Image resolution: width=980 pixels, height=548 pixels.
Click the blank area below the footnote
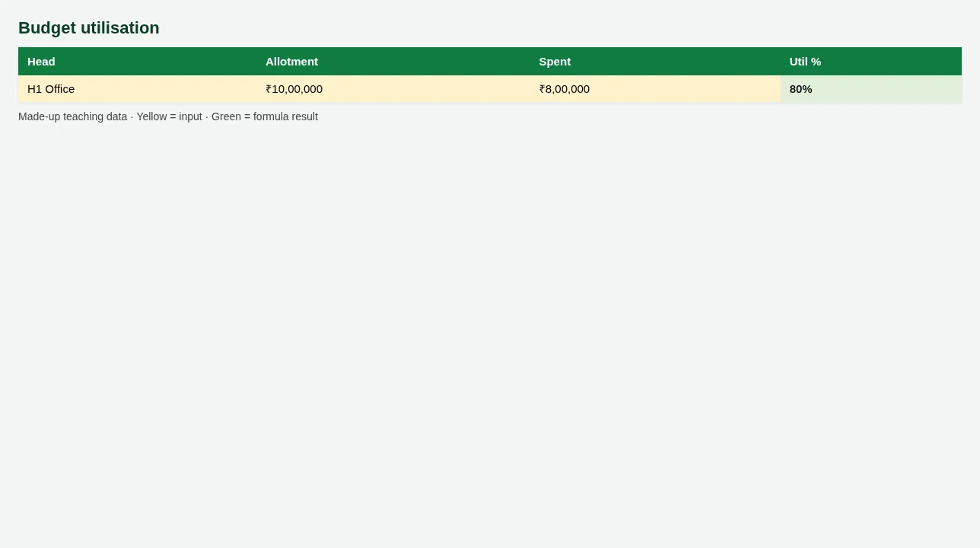(490, 335)
